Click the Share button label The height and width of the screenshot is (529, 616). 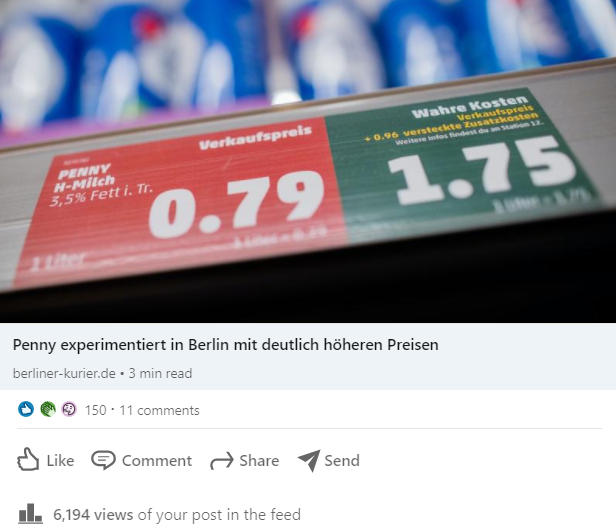tap(259, 461)
